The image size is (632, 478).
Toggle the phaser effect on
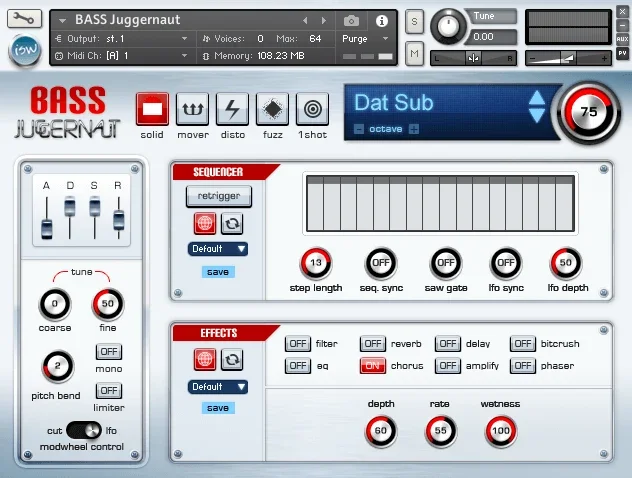pyautogui.click(x=523, y=366)
